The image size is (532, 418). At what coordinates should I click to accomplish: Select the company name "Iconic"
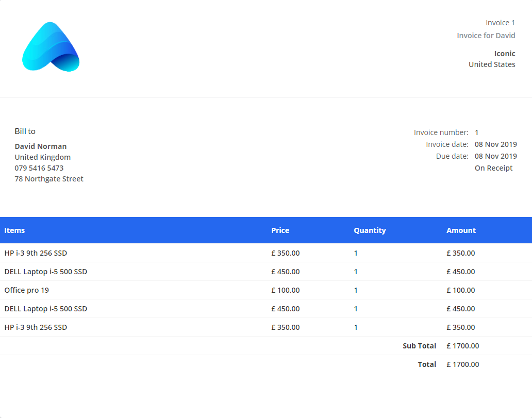point(504,54)
